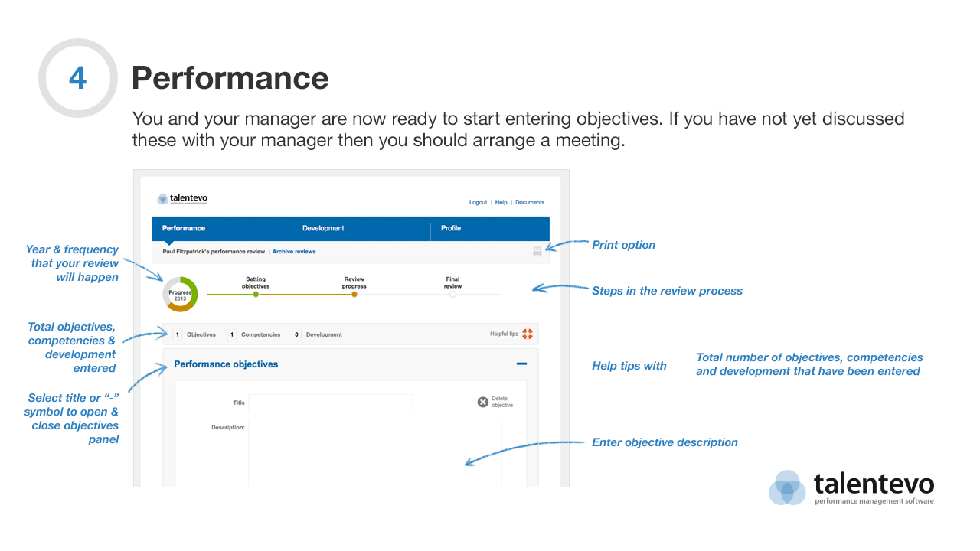Click the Delete objective X icon
Viewport: 980px width, 551px height.
click(483, 402)
